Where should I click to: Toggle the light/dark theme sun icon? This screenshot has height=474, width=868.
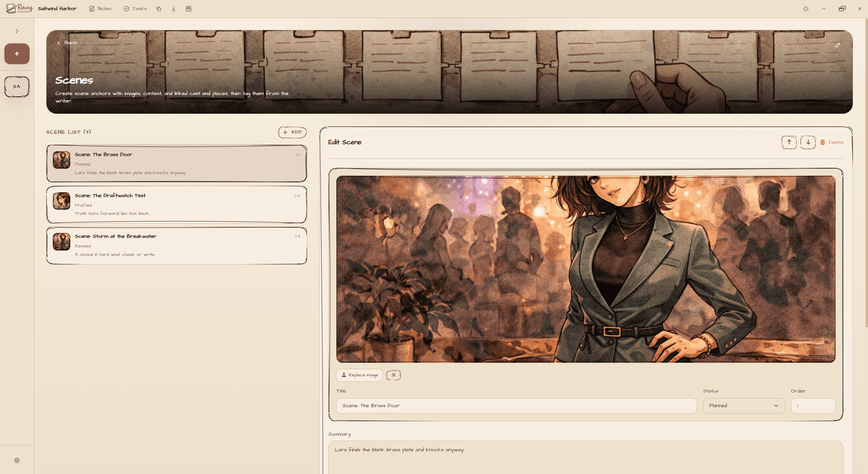[x=806, y=9]
